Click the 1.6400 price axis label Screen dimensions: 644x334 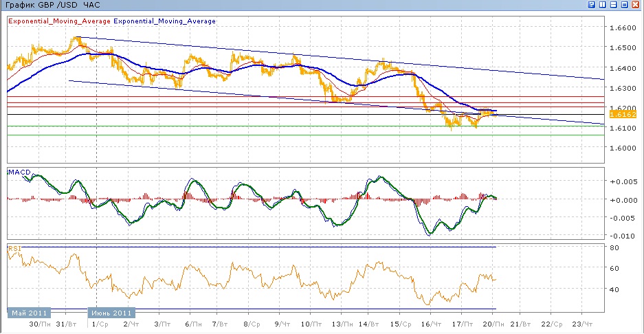click(623, 68)
